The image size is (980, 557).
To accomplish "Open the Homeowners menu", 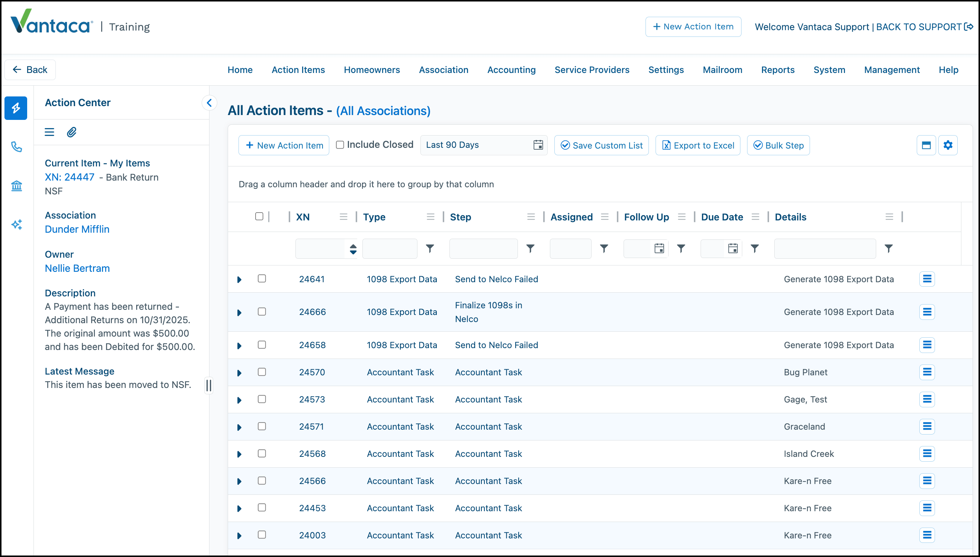I will coord(372,70).
